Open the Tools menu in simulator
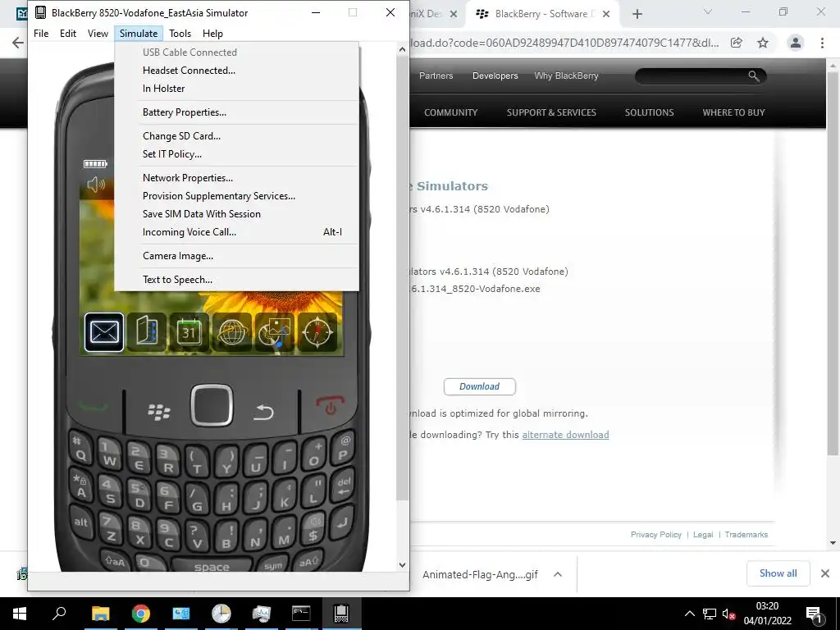The height and width of the screenshot is (630, 840). [x=180, y=33]
